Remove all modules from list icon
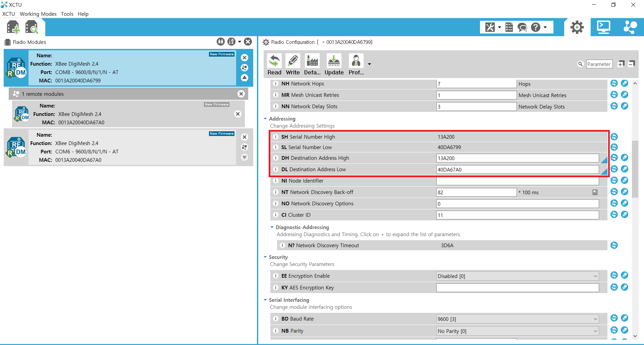 pos(248,42)
